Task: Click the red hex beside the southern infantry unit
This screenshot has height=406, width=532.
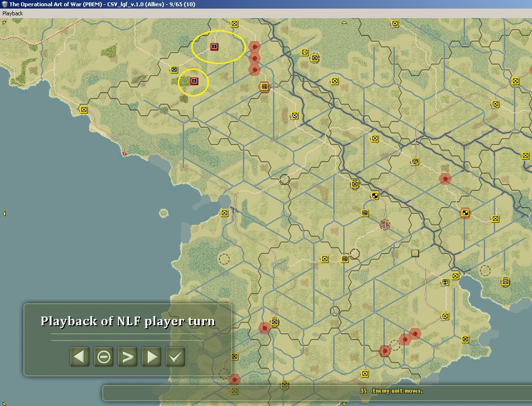Action: pos(264,328)
